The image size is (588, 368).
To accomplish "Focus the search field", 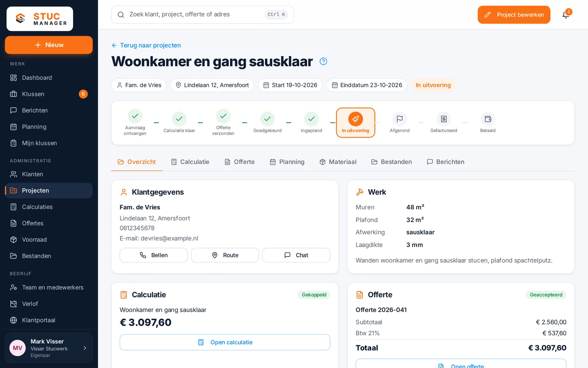I will point(202,15).
